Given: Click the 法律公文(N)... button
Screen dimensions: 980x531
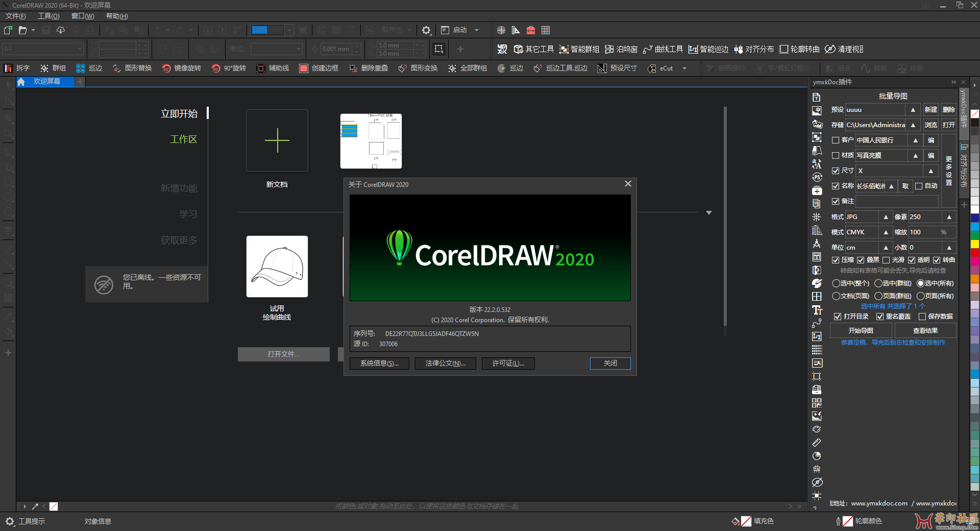Looking at the screenshot, I should pyautogui.click(x=446, y=363).
